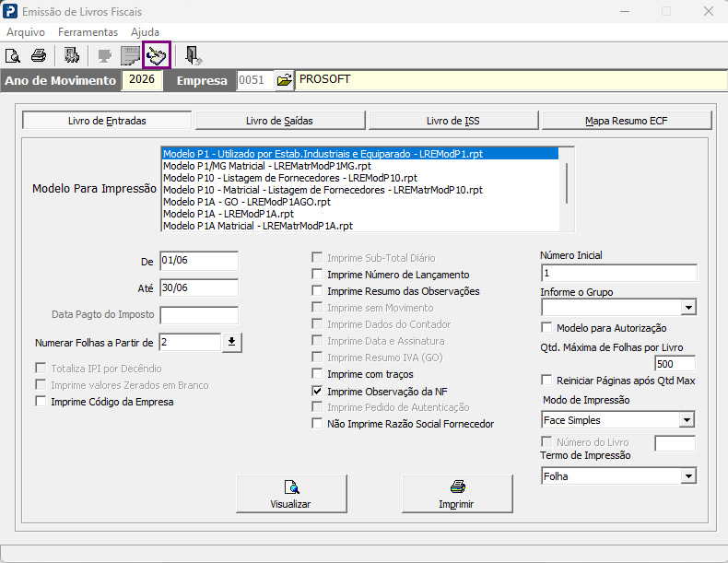Viewport: 728px width, 563px height.
Task: Click the printer icon in the toolbar
Action: (x=39, y=55)
